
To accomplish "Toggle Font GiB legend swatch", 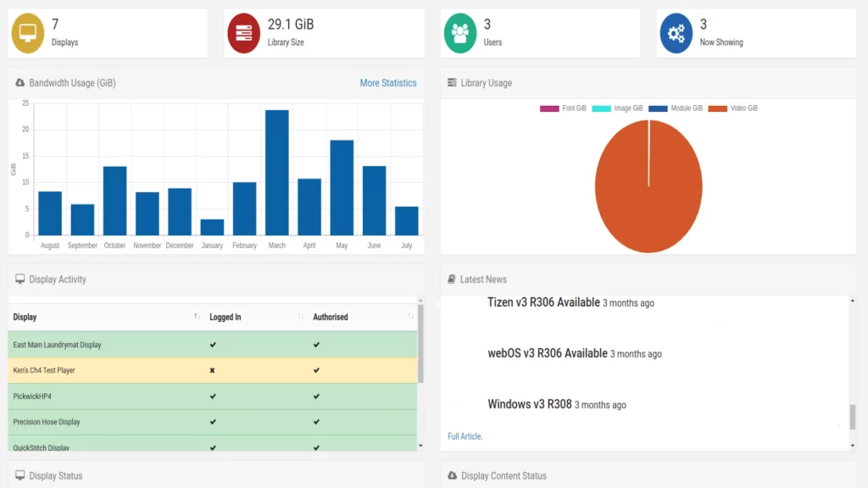I will pos(549,108).
